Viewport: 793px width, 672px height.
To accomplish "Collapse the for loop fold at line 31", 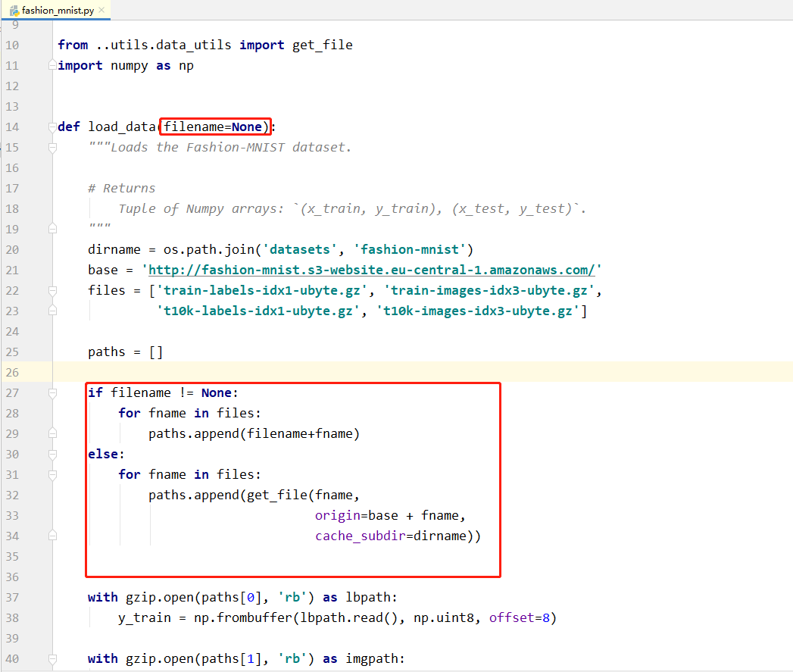I will [52, 475].
